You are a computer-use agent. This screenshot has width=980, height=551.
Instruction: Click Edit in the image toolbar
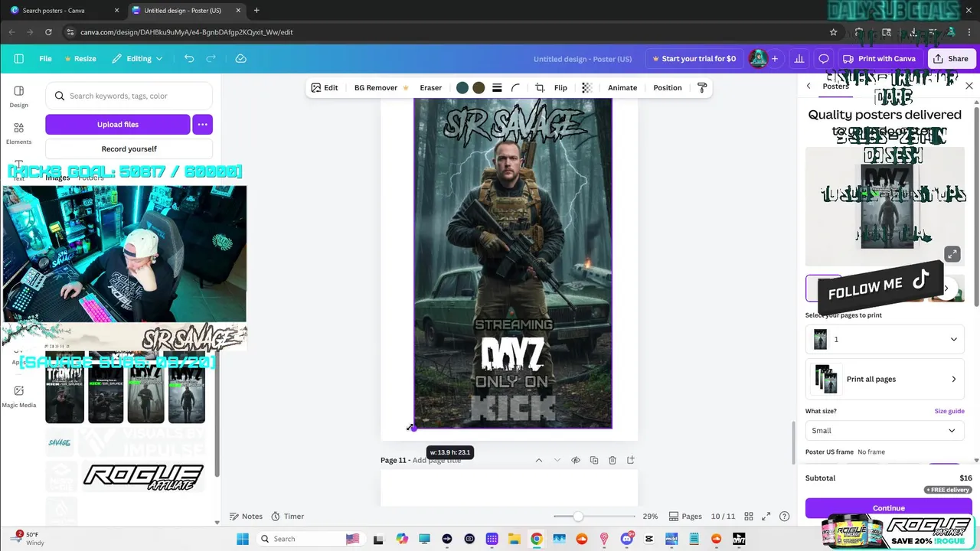coord(324,88)
